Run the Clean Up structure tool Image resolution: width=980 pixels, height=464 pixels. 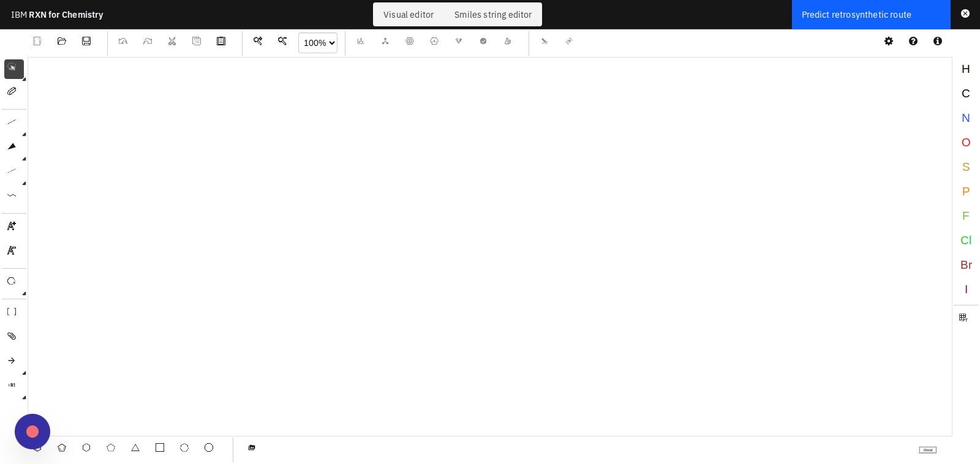[385, 41]
